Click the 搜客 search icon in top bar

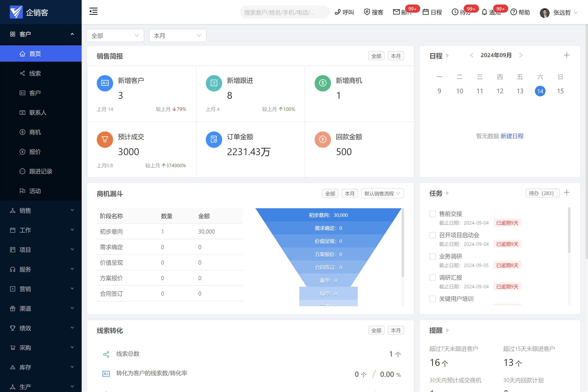point(367,12)
